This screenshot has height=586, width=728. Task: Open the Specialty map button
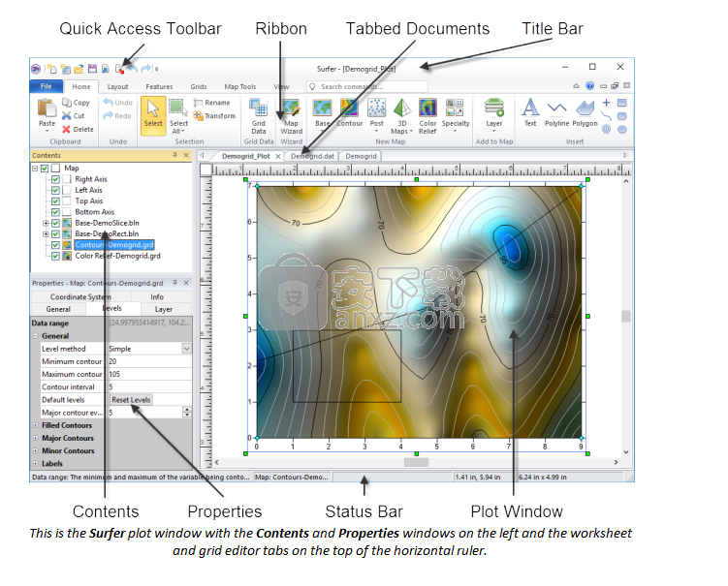[455, 116]
